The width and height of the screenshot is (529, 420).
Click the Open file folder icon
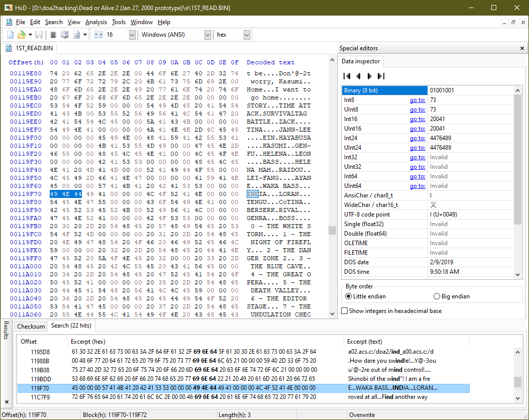point(21,35)
